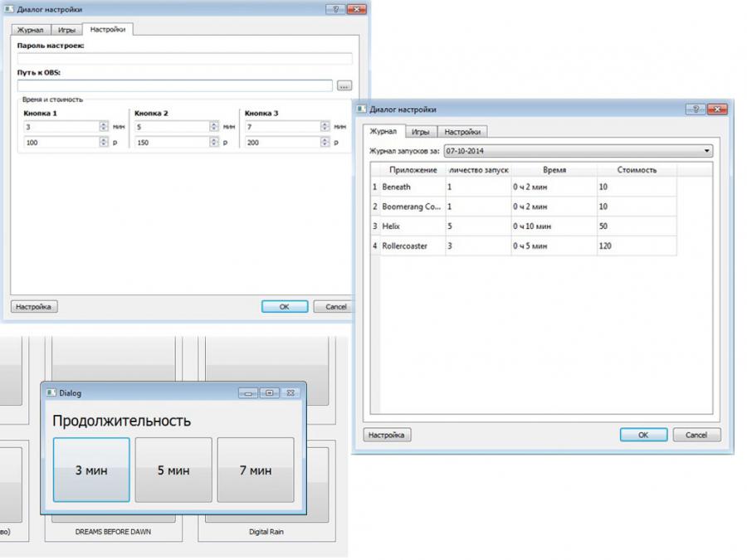Image resolution: width=747 pixels, height=560 pixels.
Task: Click the 'Путь к OBS' path field
Action: [x=174, y=85]
